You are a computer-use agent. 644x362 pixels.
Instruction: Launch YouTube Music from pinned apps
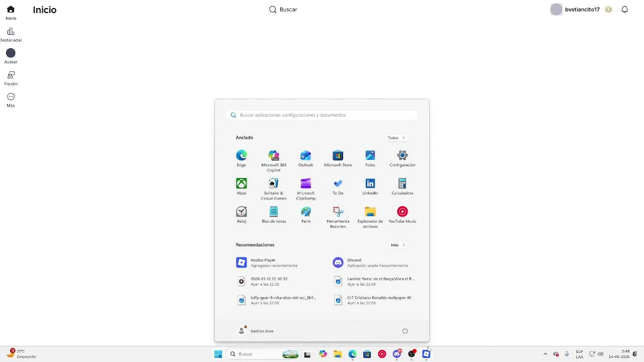pyautogui.click(x=403, y=215)
